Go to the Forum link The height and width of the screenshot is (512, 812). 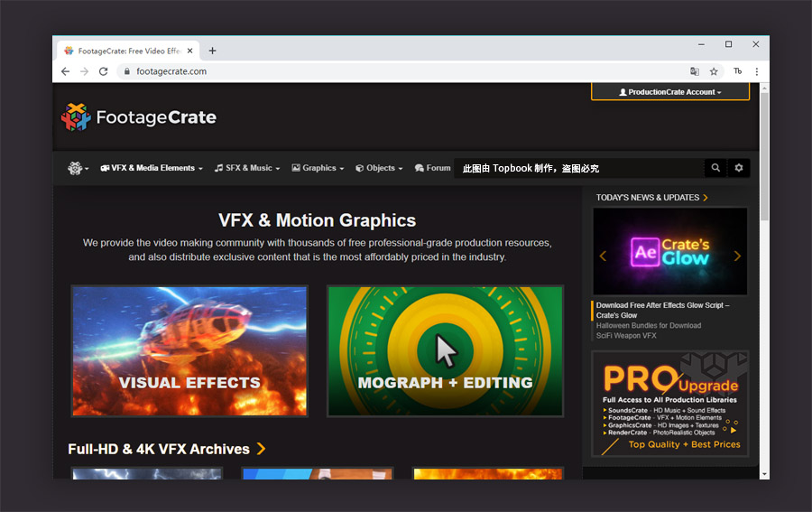(432, 168)
